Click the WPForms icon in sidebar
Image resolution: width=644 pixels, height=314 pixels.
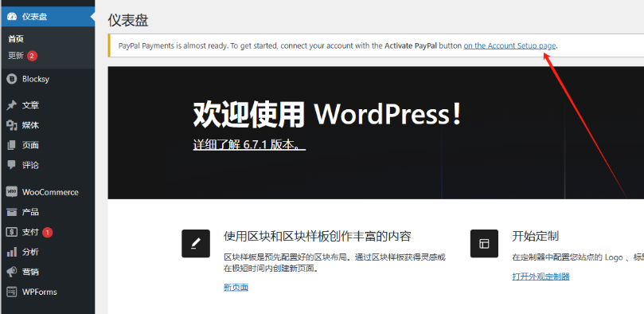[11, 292]
